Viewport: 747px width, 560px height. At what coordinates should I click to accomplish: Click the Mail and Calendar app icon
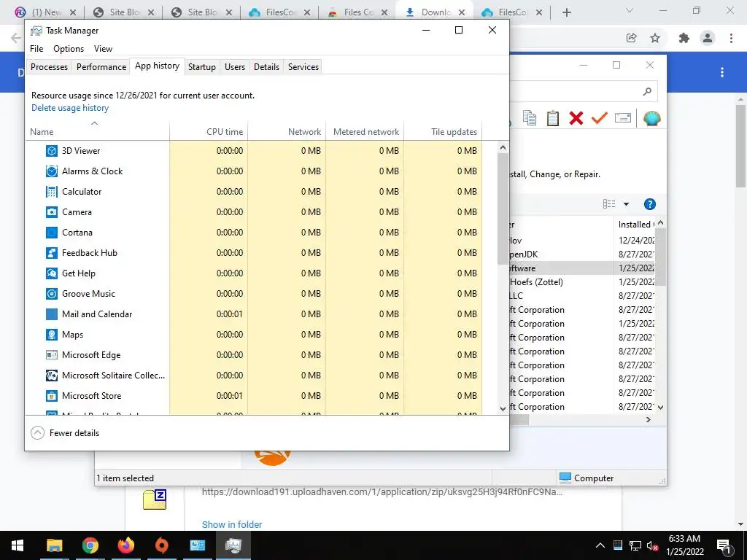(x=52, y=314)
